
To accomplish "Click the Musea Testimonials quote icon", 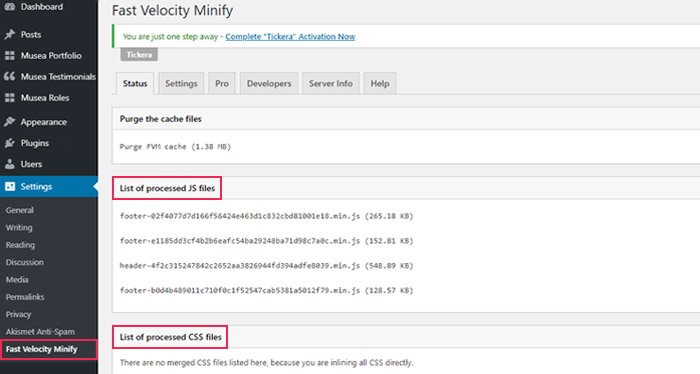I will pos(9,76).
